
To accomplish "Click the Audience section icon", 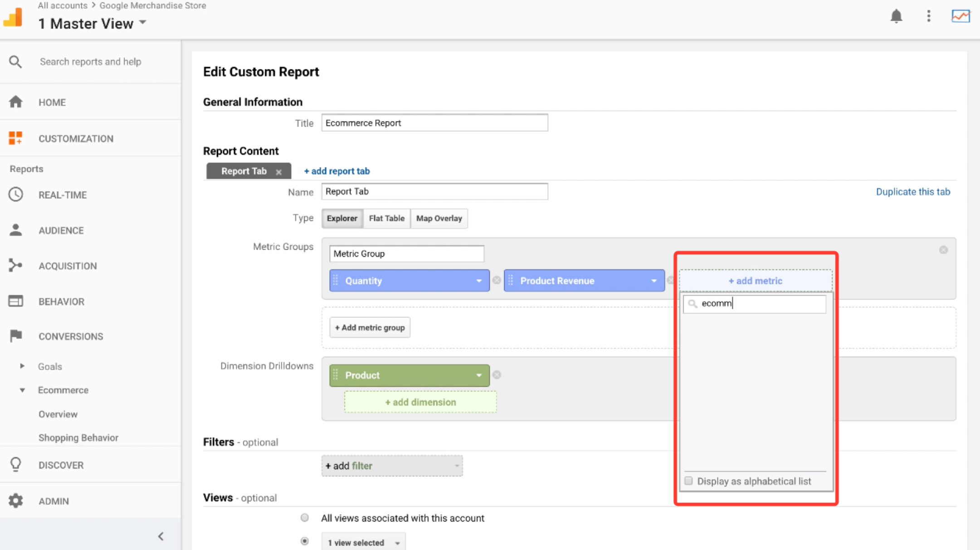I will (x=17, y=230).
